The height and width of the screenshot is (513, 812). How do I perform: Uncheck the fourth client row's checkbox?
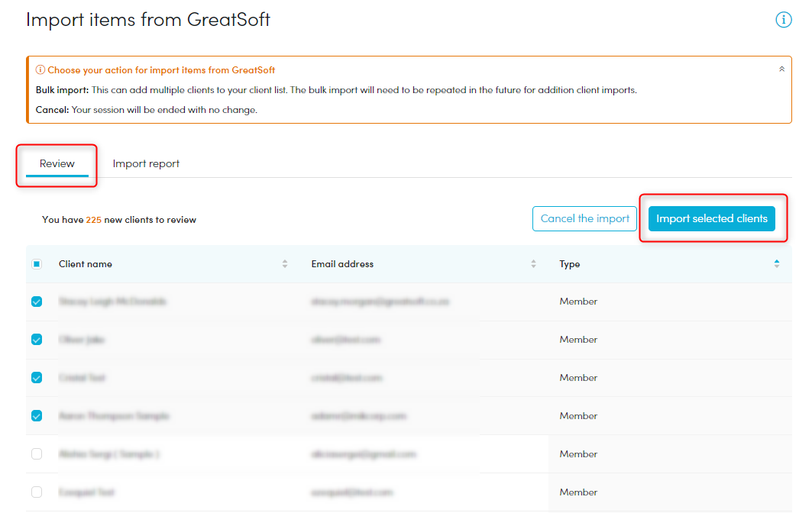[x=37, y=416]
